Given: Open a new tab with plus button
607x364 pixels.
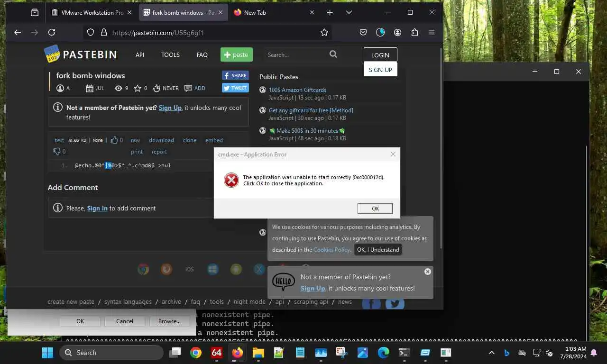Looking at the screenshot, I should point(330,13).
